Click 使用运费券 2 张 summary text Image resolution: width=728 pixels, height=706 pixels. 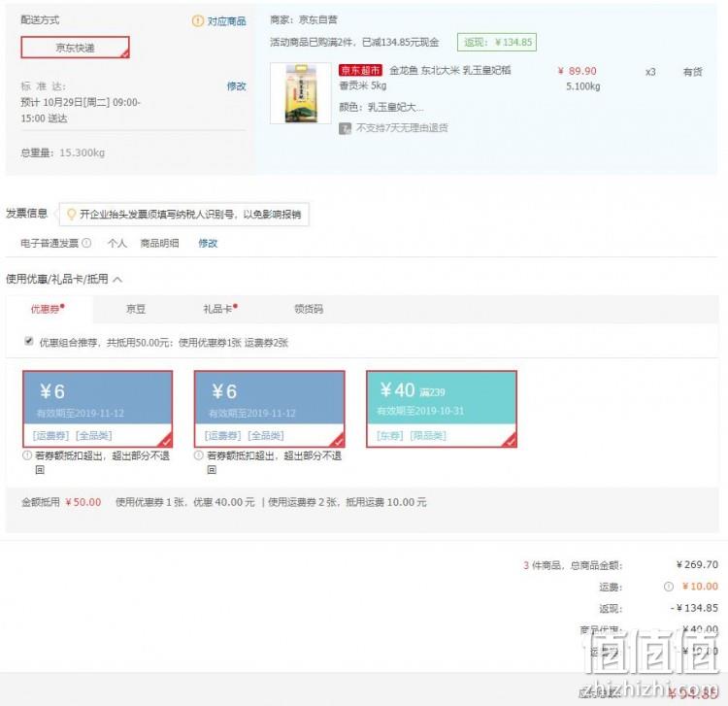(x=347, y=502)
